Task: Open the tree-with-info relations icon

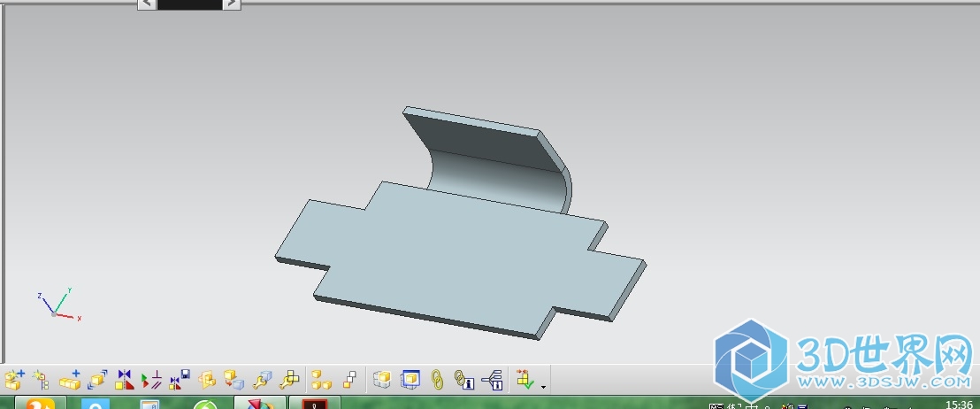Action: (x=494, y=379)
